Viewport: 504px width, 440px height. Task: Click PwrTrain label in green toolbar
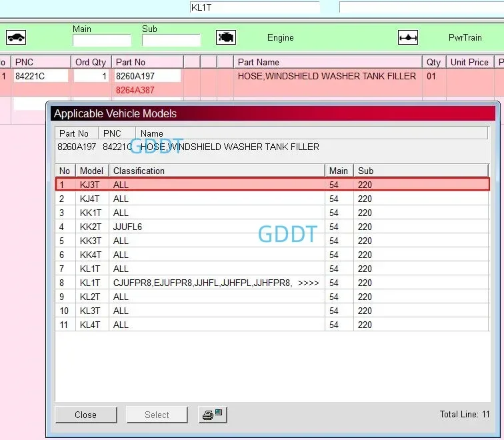click(x=465, y=37)
